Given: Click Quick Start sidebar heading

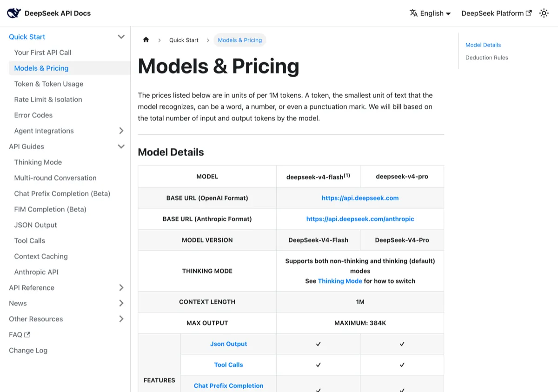Looking at the screenshot, I should pyautogui.click(x=27, y=37).
